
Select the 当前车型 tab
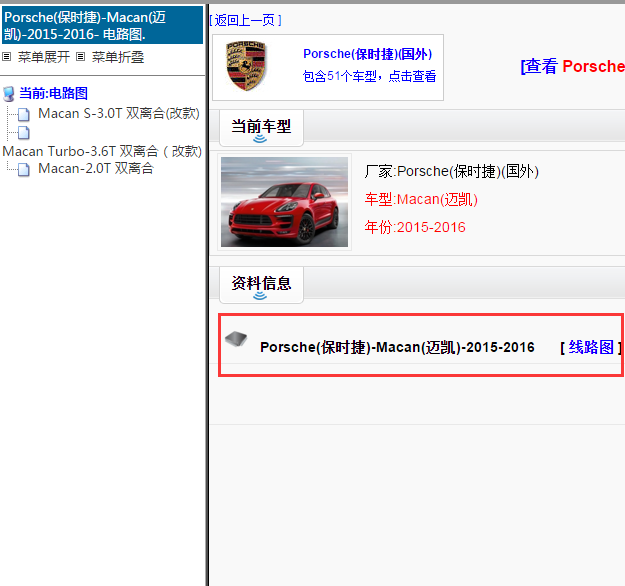261,128
